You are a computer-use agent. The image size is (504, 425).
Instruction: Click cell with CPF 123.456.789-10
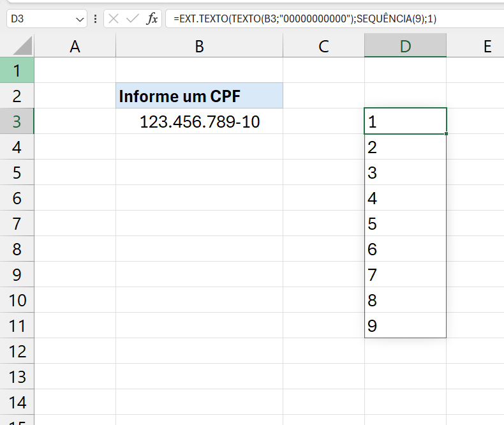coord(199,121)
